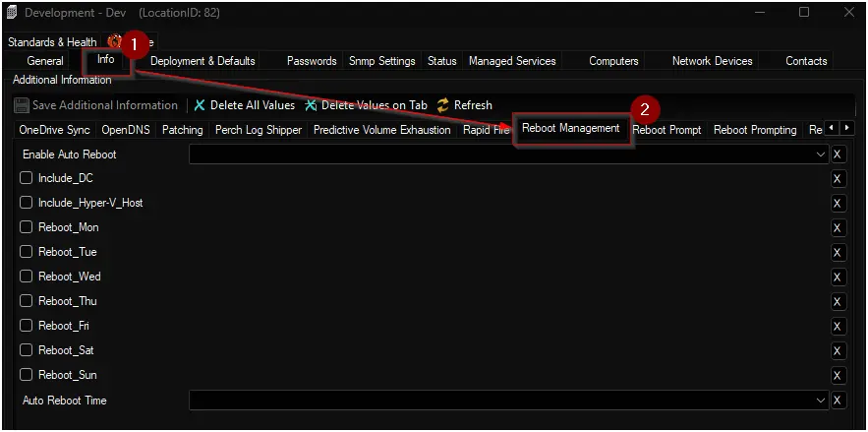Open the Managed Services tab

click(512, 61)
